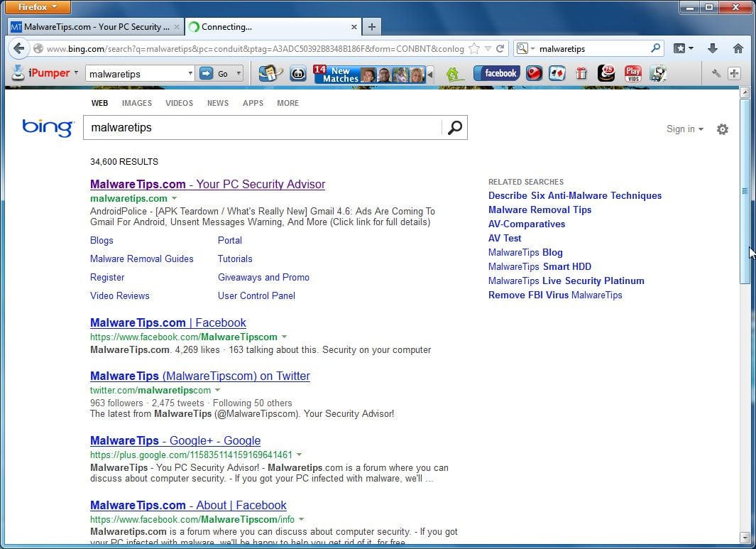Open the Firefox application menu
This screenshot has height=549, width=756.
38,7
